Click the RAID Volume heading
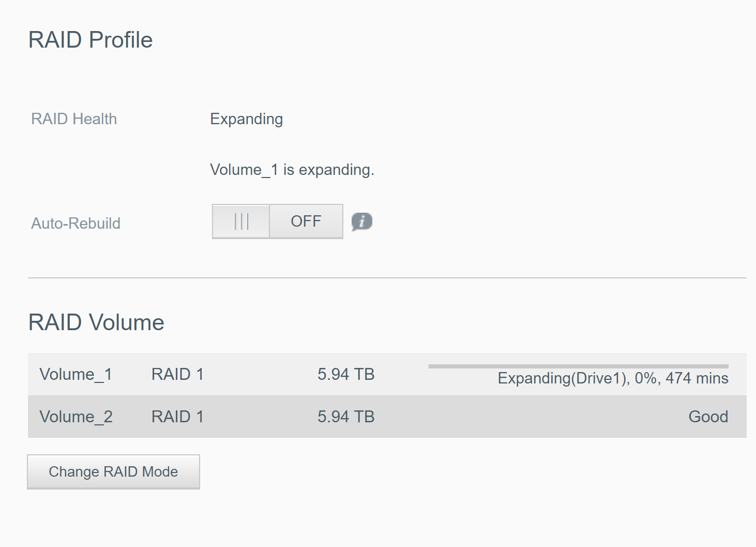This screenshot has height=547, width=756. click(96, 322)
